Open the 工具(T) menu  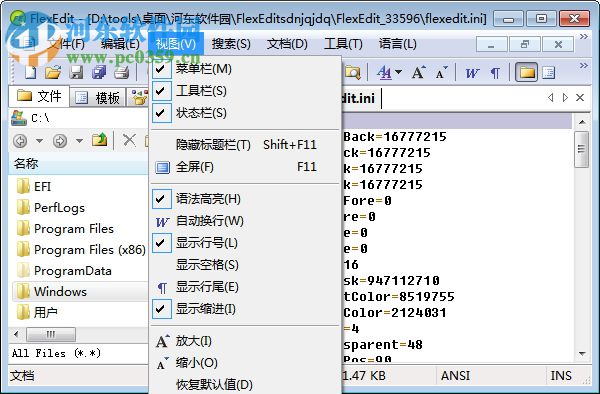tap(343, 44)
